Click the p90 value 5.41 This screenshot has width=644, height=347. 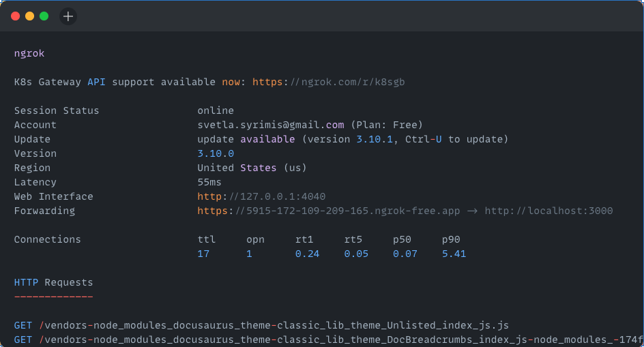coord(454,254)
